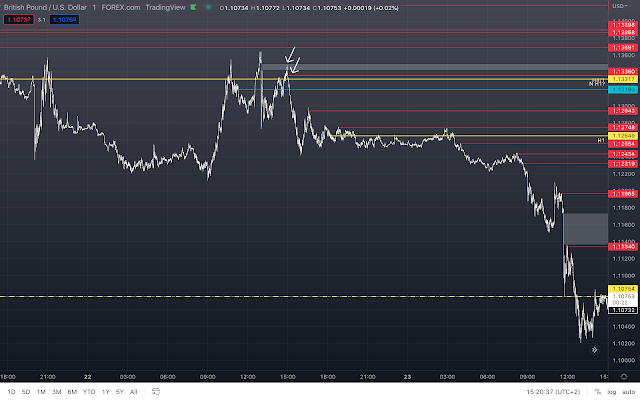Click the H1 text label near 1.12649
Viewport: 640px width, 400px height.
(x=601, y=140)
